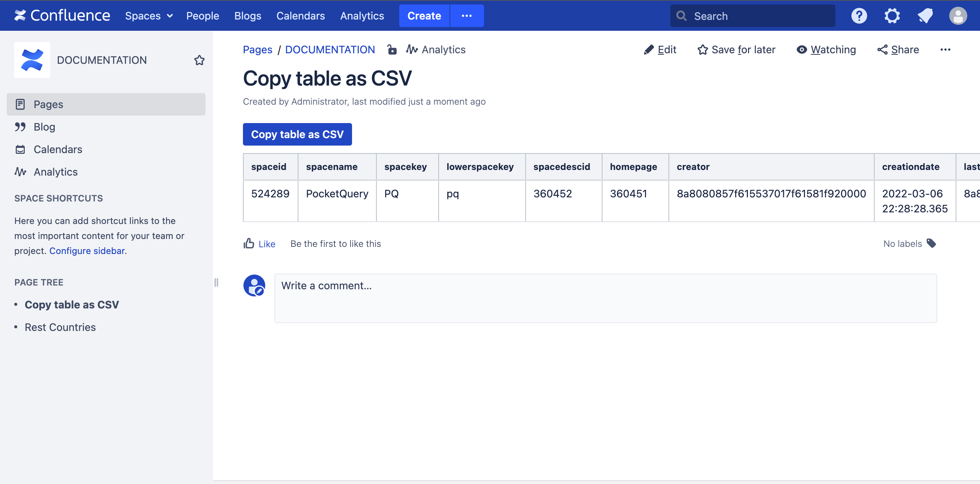This screenshot has width=980, height=484.
Task: Toggle favourite star for DOCUMENTATION space
Action: [199, 60]
